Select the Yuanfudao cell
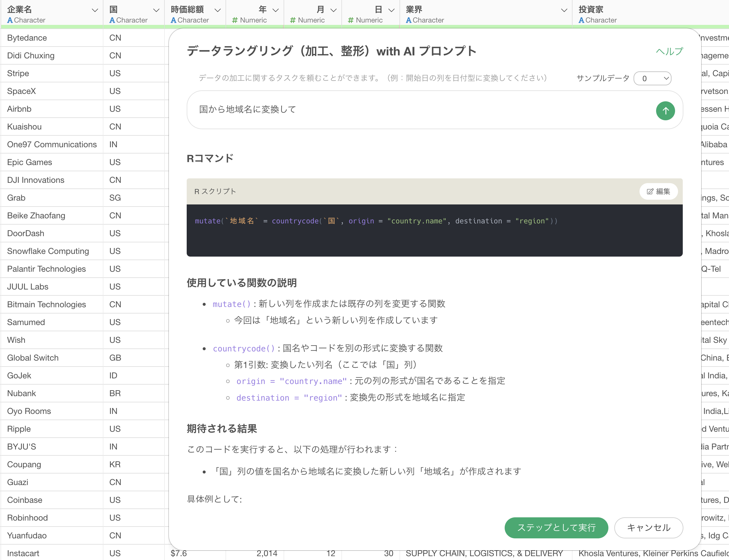729x560 pixels. [52, 536]
